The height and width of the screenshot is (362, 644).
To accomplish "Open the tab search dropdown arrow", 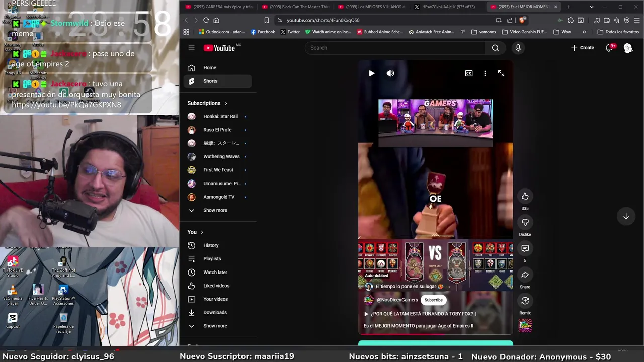I will tap(591, 7).
